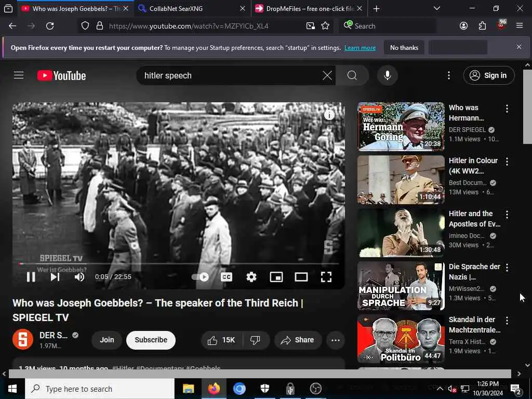Join the DER SPIEGEL channel
The image size is (532, 399).
107,340
